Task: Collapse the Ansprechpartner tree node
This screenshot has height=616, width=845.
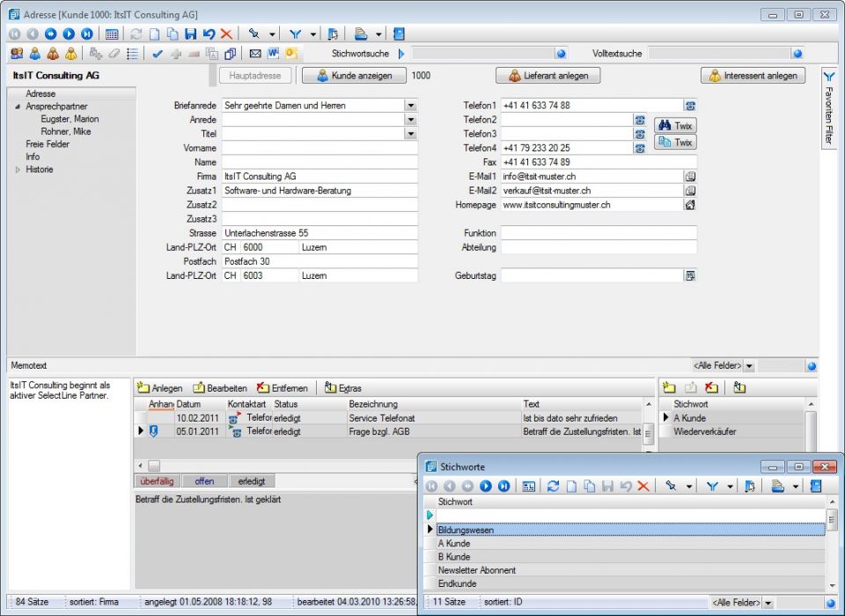Action: [x=18, y=106]
